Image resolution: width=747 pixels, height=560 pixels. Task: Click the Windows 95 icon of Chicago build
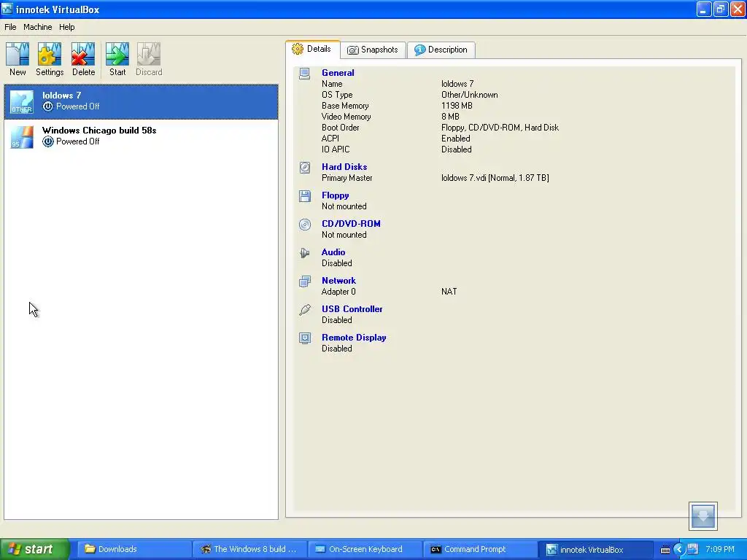(22, 136)
